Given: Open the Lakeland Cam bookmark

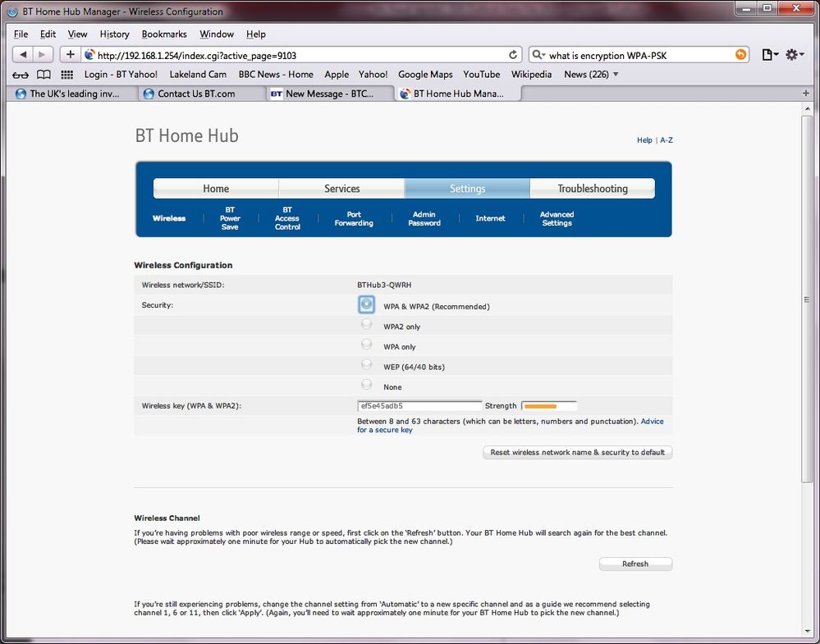Looking at the screenshot, I should coord(198,74).
